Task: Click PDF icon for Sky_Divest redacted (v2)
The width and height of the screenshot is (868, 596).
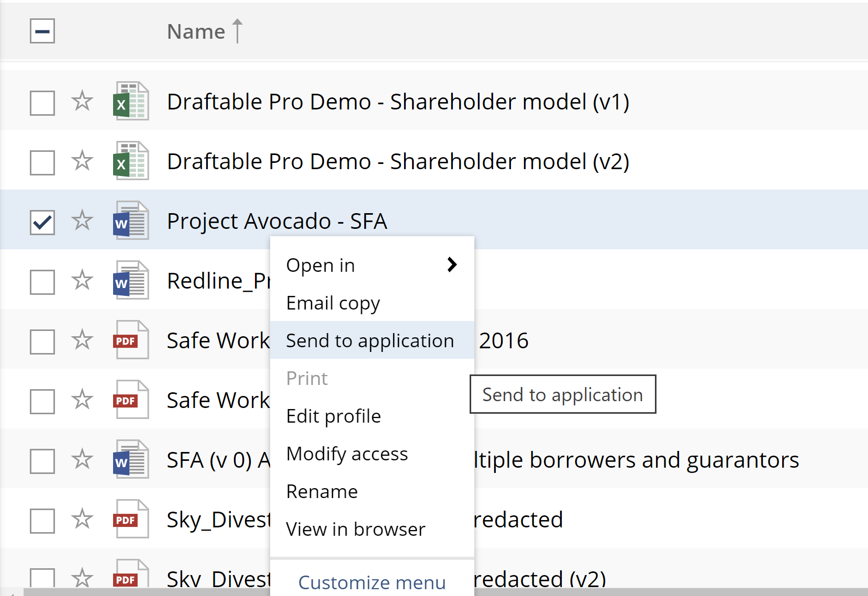Action: [131, 573]
